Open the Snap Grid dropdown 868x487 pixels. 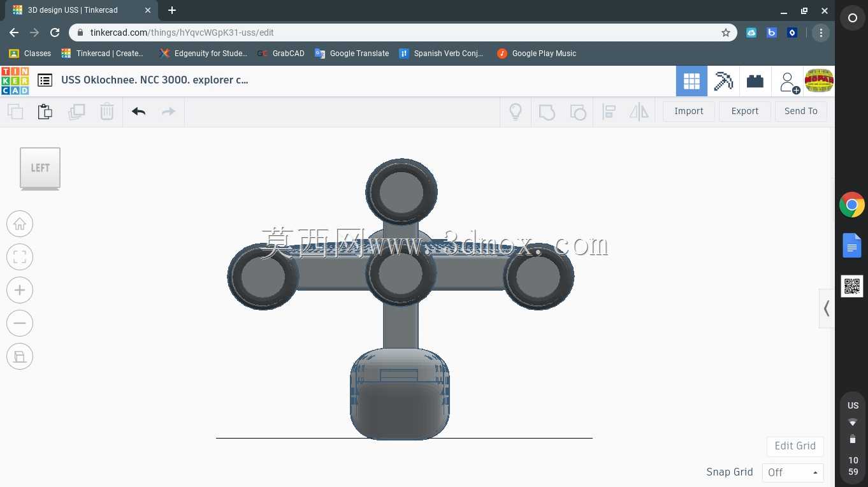pos(793,472)
